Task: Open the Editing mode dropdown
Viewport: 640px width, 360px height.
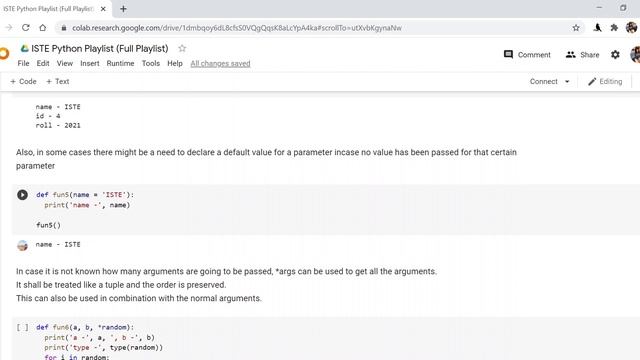Action: coord(605,82)
